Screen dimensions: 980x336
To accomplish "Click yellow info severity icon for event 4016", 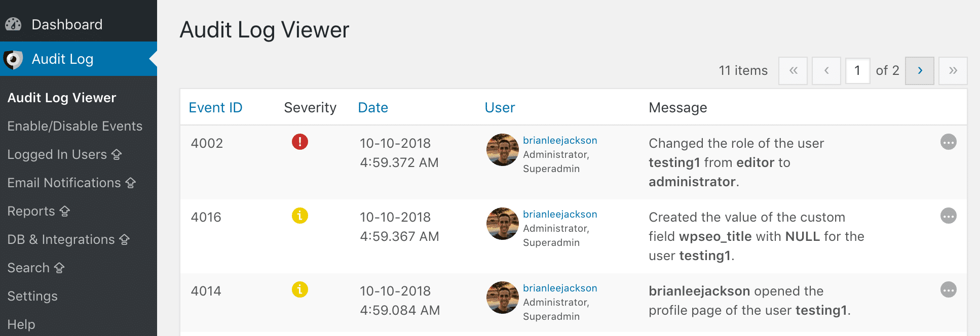I will pos(300,216).
